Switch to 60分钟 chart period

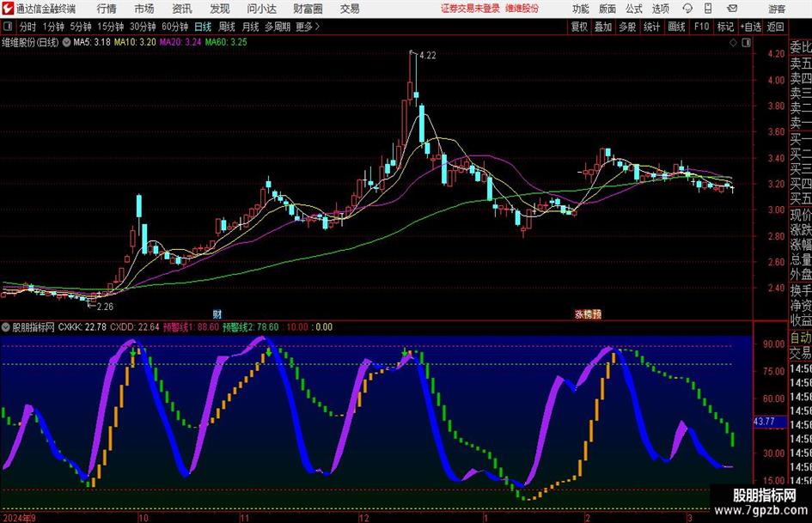174,27
